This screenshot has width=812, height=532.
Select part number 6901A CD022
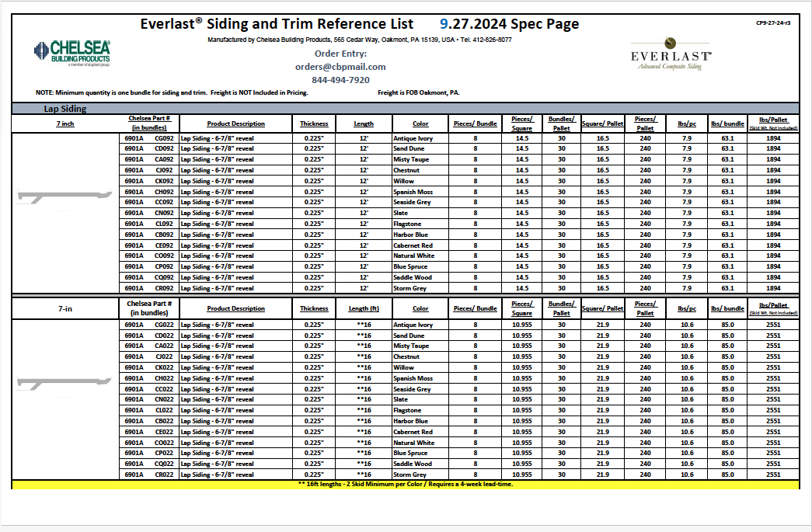149,336
